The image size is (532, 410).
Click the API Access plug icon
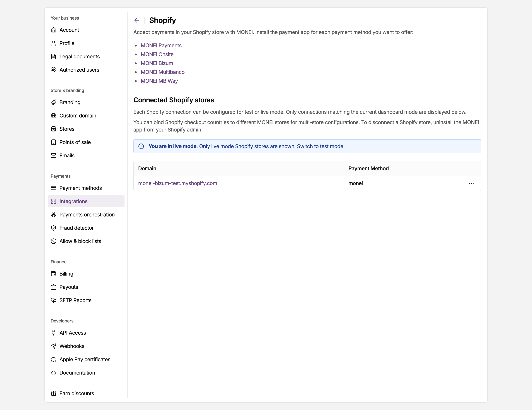point(54,333)
